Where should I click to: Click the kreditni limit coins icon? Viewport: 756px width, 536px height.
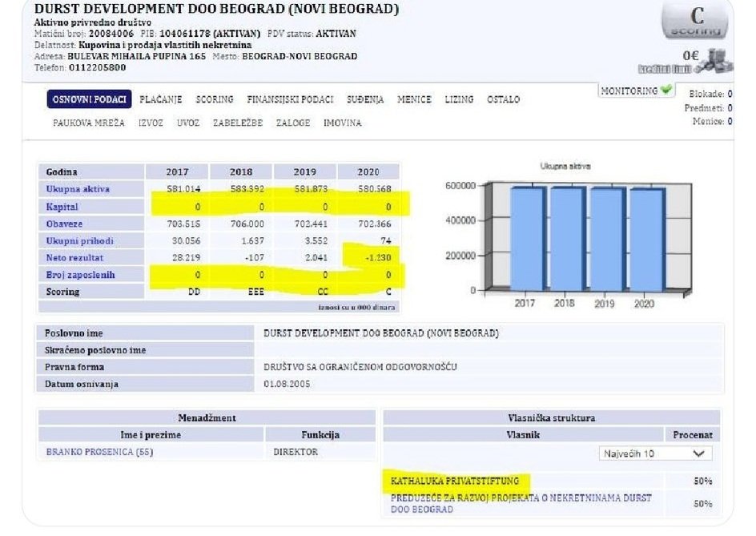tap(715, 61)
